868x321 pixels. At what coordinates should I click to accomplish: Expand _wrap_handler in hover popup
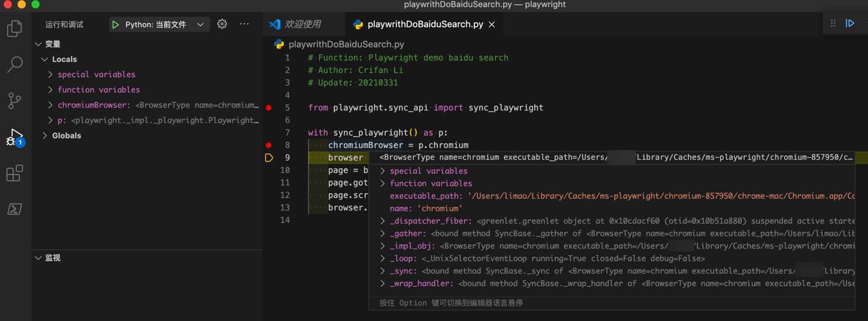tap(382, 283)
